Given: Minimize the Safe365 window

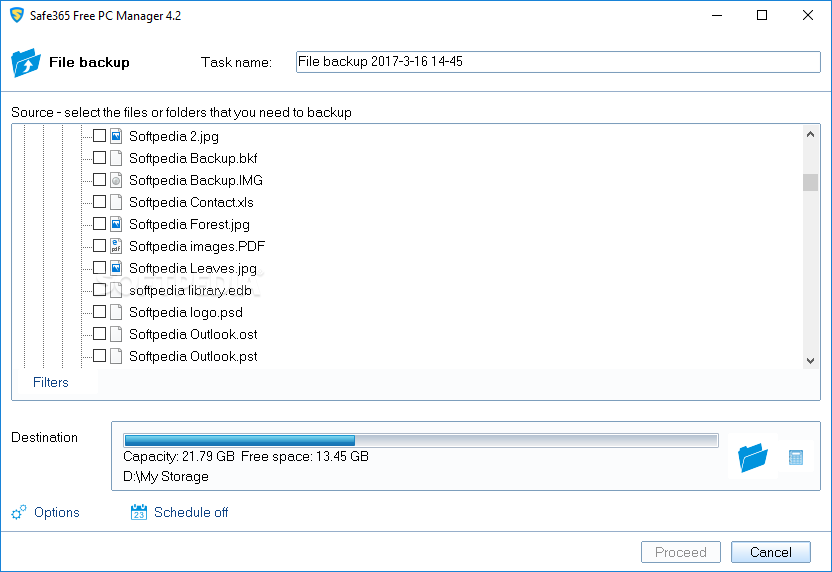Looking at the screenshot, I should 717,15.
